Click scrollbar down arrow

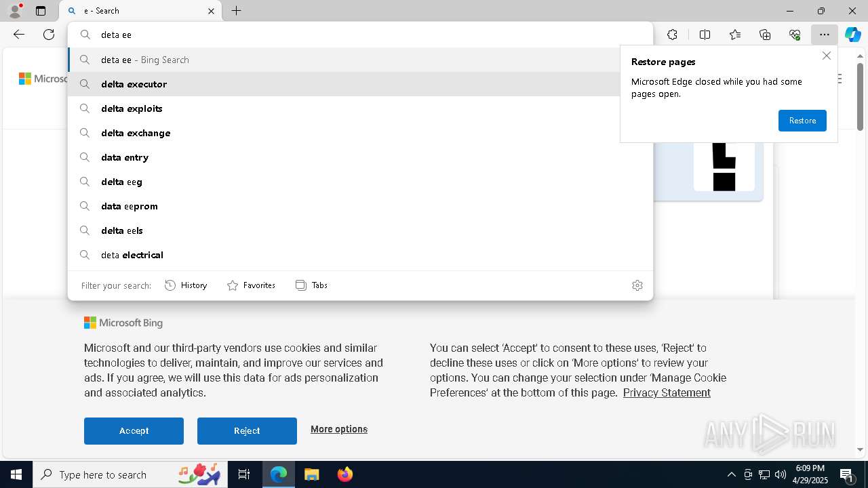860,449
